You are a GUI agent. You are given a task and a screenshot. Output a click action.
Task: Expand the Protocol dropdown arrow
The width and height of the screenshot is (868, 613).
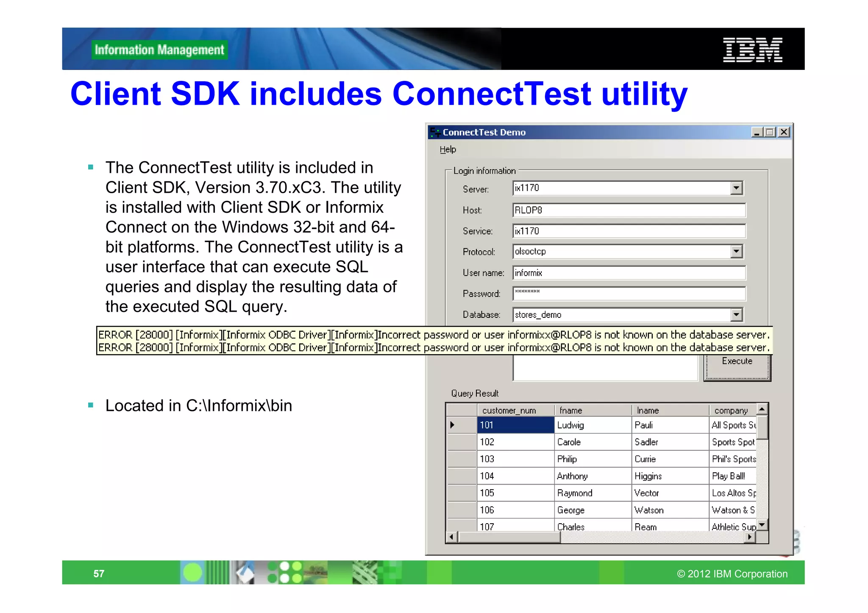(737, 252)
